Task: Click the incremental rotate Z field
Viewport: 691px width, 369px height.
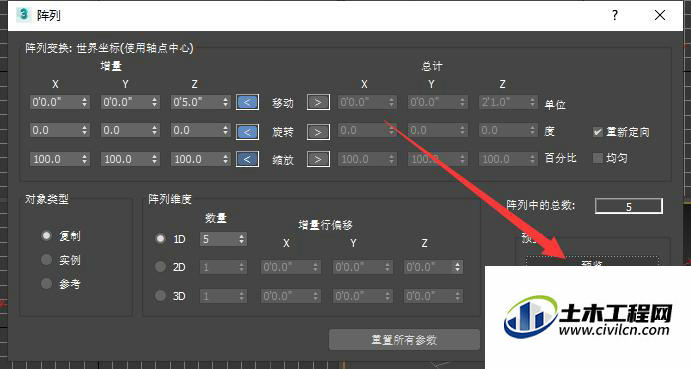Action: click(201, 130)
